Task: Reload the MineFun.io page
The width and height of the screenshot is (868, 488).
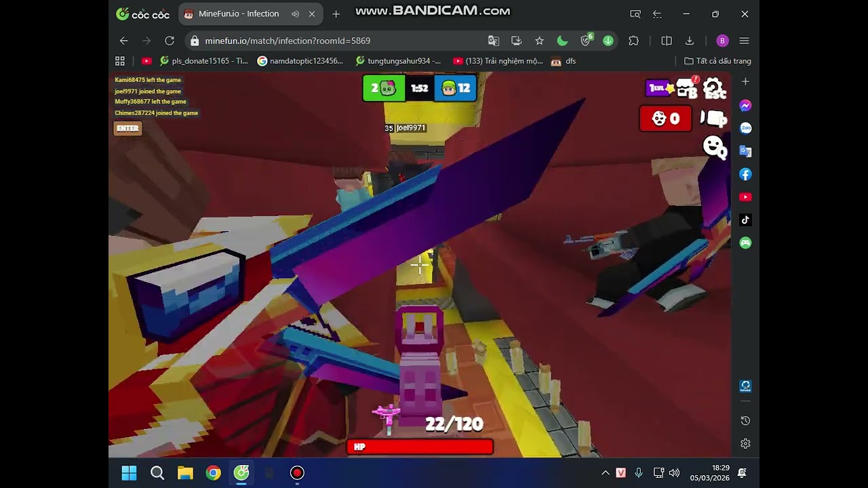Action: (170, 41)
